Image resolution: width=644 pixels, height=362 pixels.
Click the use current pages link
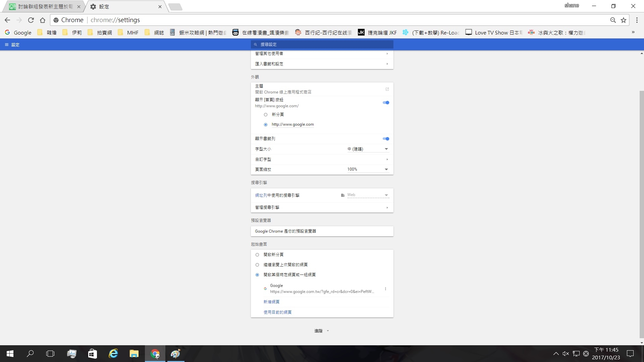(x=277, y=312)
